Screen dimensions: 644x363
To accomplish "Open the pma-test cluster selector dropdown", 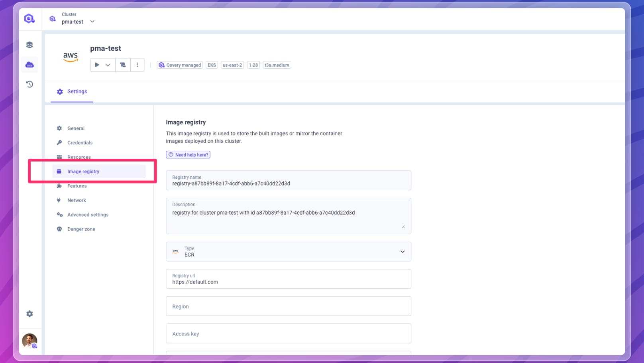I will tap(78, 18).
